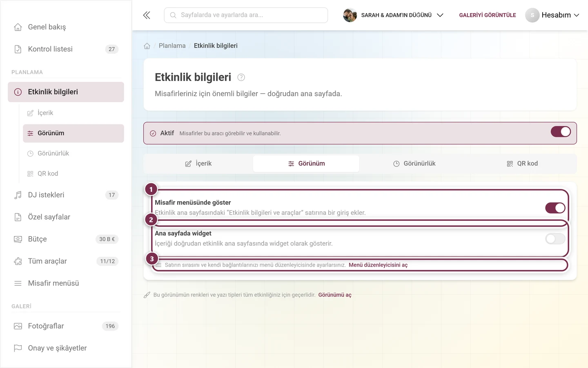The height and width of the screenshot is (368, 588).
Task: Expand the Sarah & Adam'ın Düğünü event dropdown
Action: [x=394, y=15]
